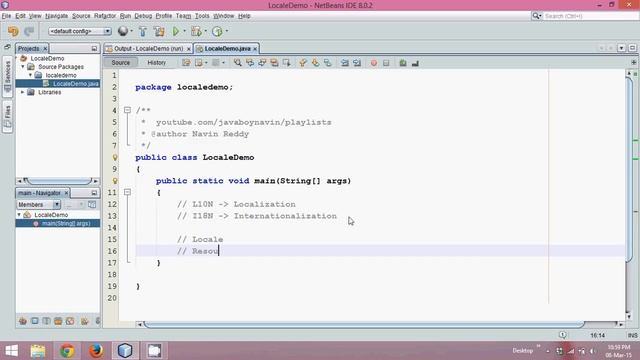The height and width of the screenshot is (360, 640).
Task: Click Last Edit icon in editor toolbar
Action: (x=186, y=63)
